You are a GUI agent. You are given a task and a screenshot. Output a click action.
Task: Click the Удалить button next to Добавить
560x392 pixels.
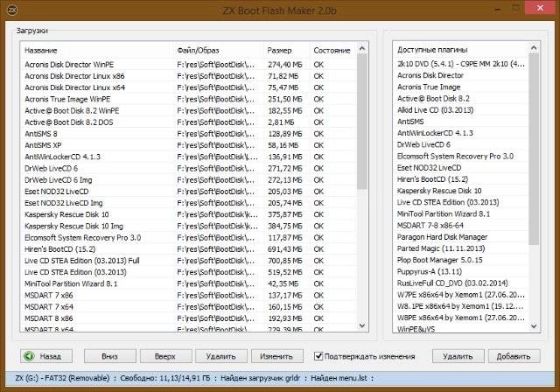(458, 356)
